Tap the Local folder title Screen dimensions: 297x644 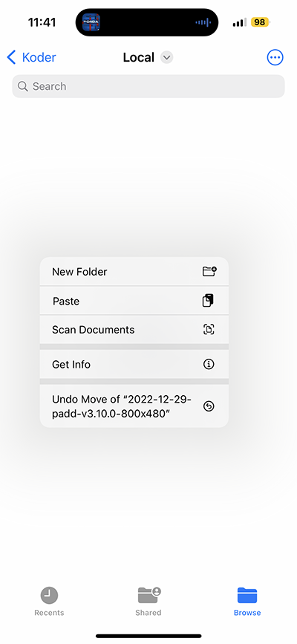pyautogui.click(x=139, y=57)
